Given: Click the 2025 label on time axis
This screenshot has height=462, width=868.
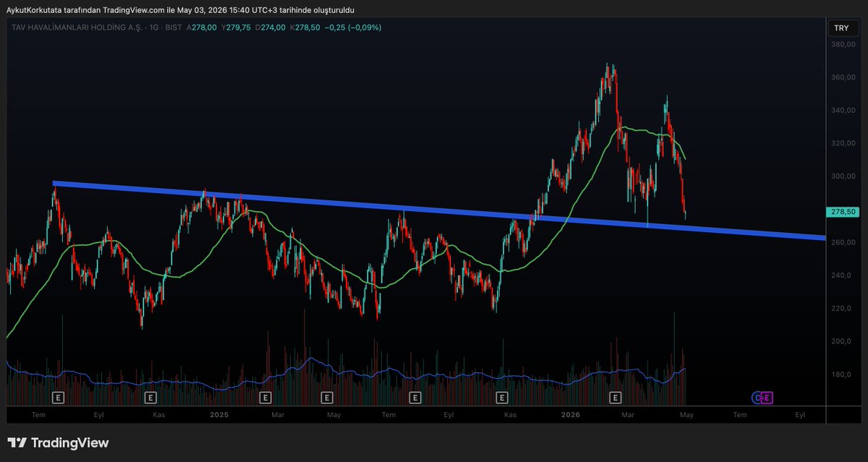Looking at the screenshot, I should pyautogui.click(x=218, y=415).
